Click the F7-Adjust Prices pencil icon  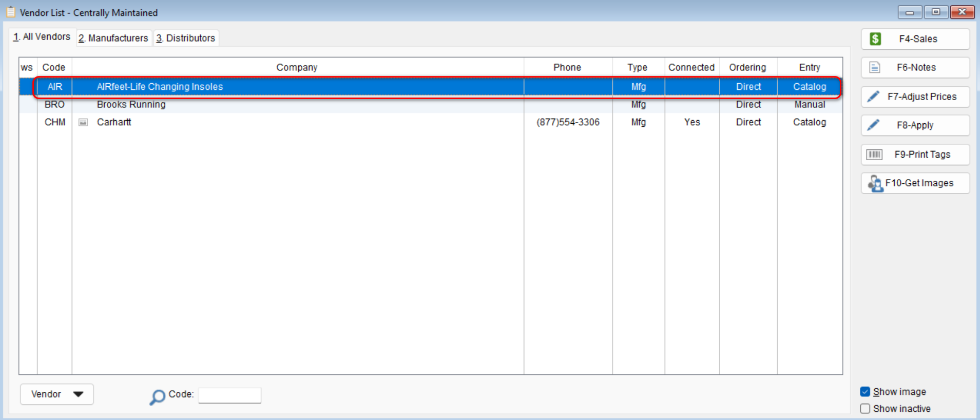[873, 97]
